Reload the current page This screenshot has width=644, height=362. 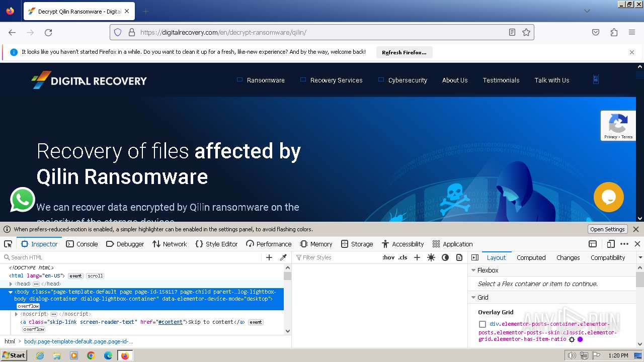tap(48, 32)
